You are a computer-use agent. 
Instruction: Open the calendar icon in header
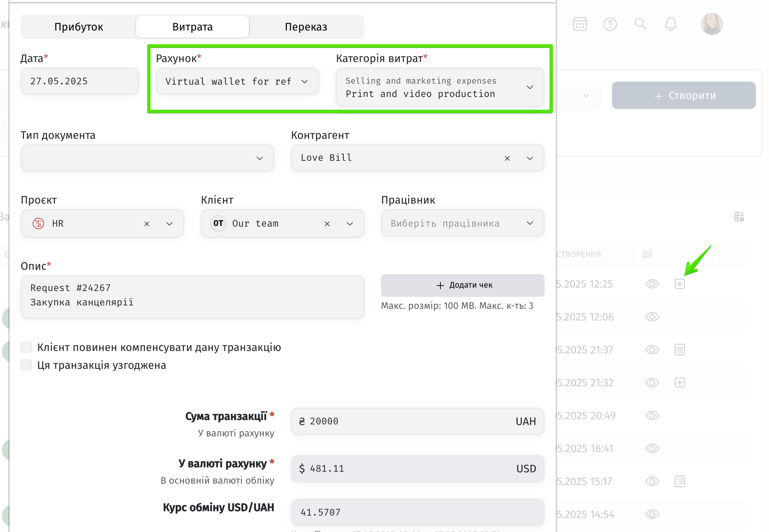580,24
